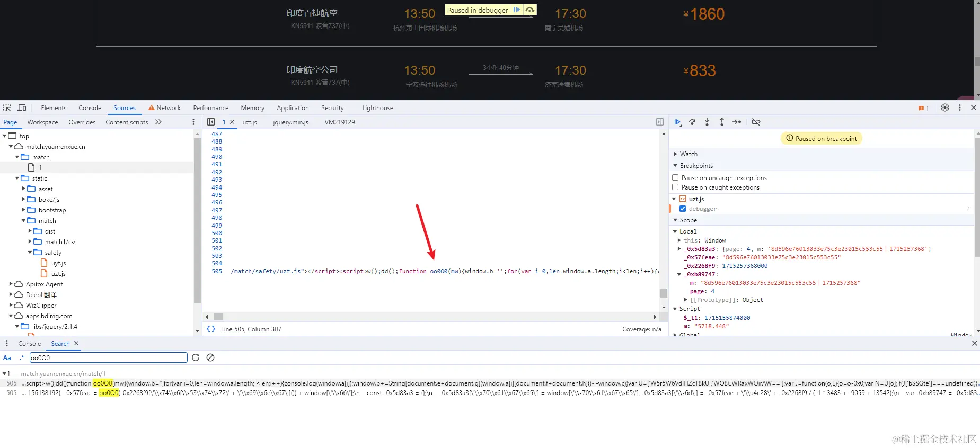Expand the _0x5d83a3 object

(679, 248)
